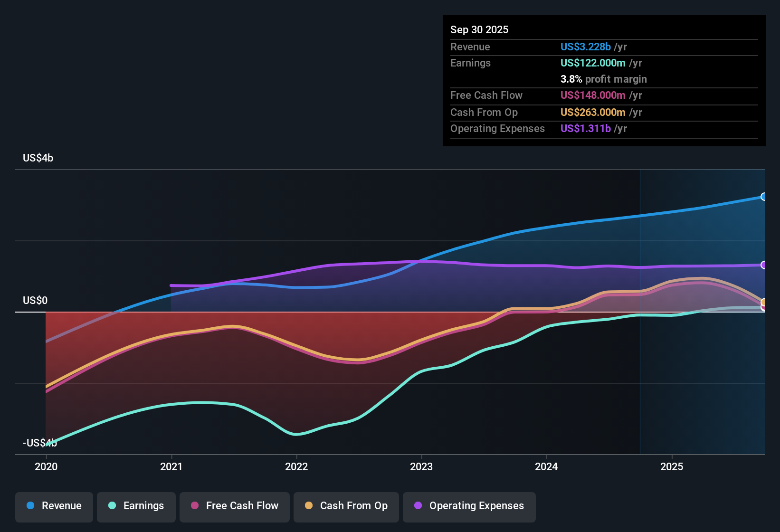Screen dimensions: 780x532
Task: Click the teal Earnings legend dot
Action: 112,506
